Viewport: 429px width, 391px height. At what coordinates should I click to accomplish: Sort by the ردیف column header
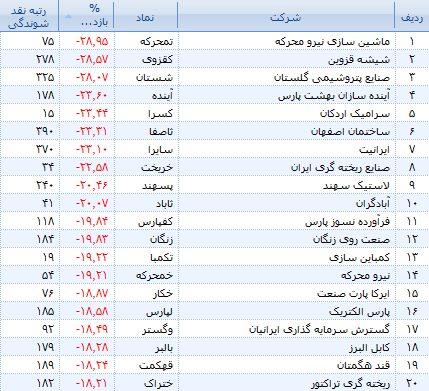pos(412,17)
